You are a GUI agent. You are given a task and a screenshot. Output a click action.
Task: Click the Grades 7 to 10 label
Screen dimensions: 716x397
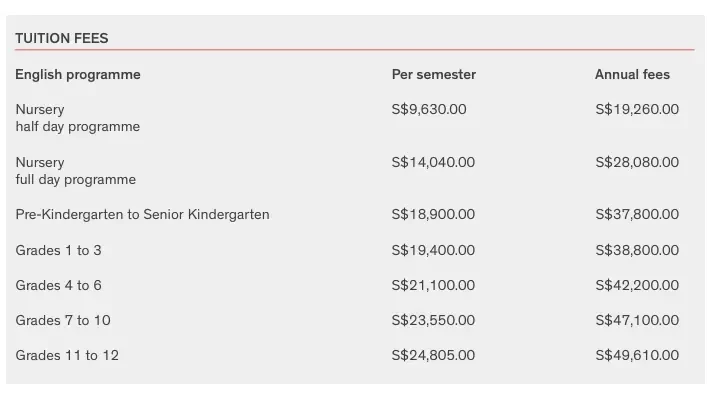[x=63, y=320]
